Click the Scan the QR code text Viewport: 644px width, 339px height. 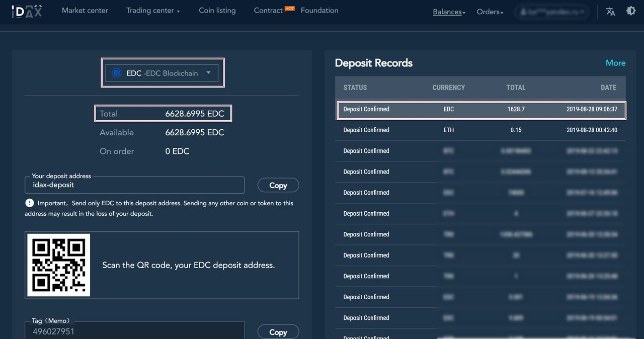189,265
